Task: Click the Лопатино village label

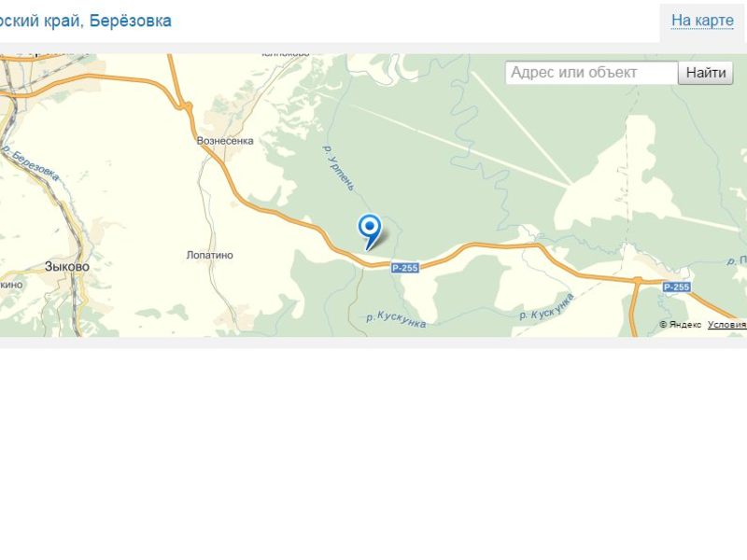Action: 209,255
